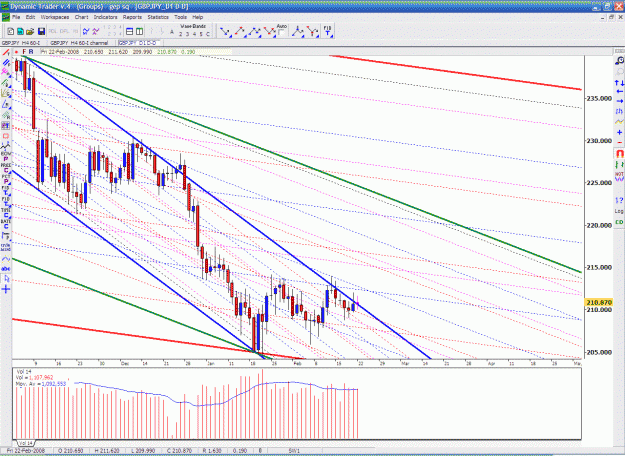Select Wave Bands option 3
Screen dimensions: 625x456
(187, 34)
